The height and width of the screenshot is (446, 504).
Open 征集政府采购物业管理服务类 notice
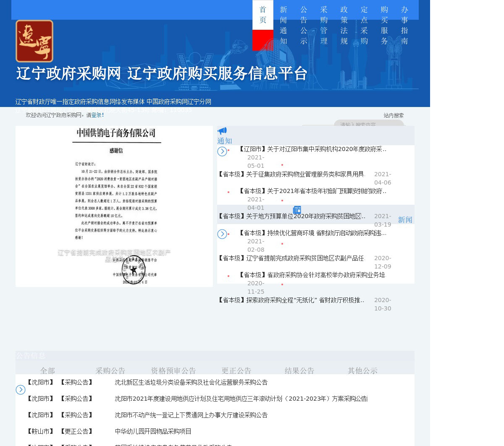[291, 174]
